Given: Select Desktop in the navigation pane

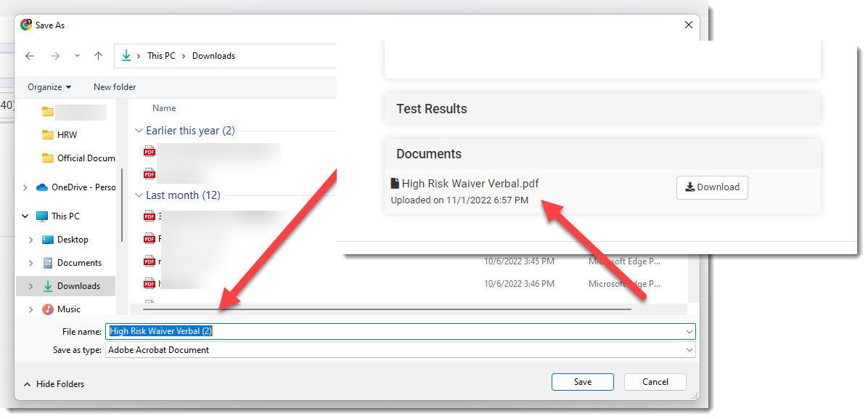Looking at the screenshot, I should pyautogui.click(x=73, y=240).
